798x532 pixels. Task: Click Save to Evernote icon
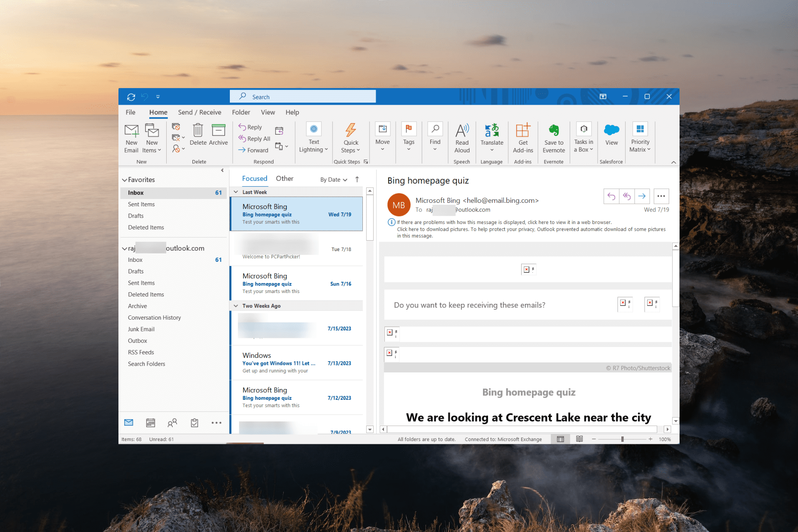coord(554,131)
